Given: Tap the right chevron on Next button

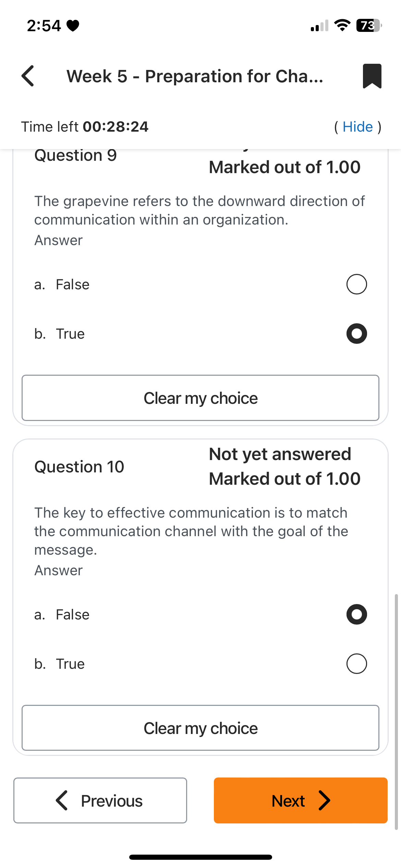Looking at the screenshot, I should pyautogui.click(x=324, y=800).
